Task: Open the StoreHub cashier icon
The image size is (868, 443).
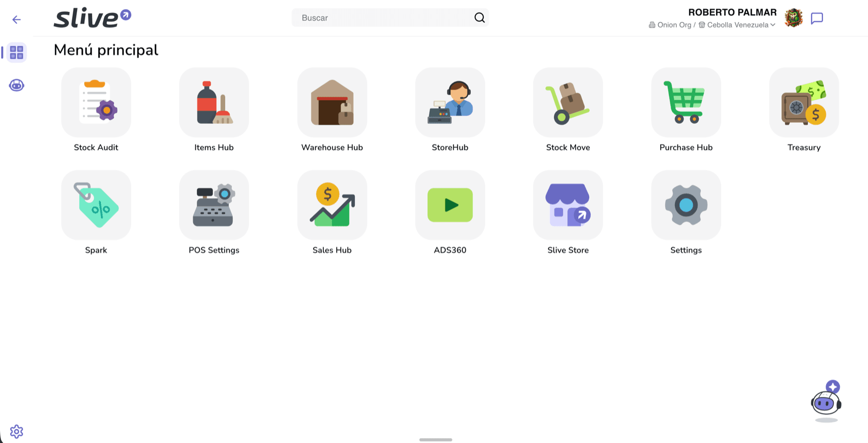Action: [x=450, y=102]
